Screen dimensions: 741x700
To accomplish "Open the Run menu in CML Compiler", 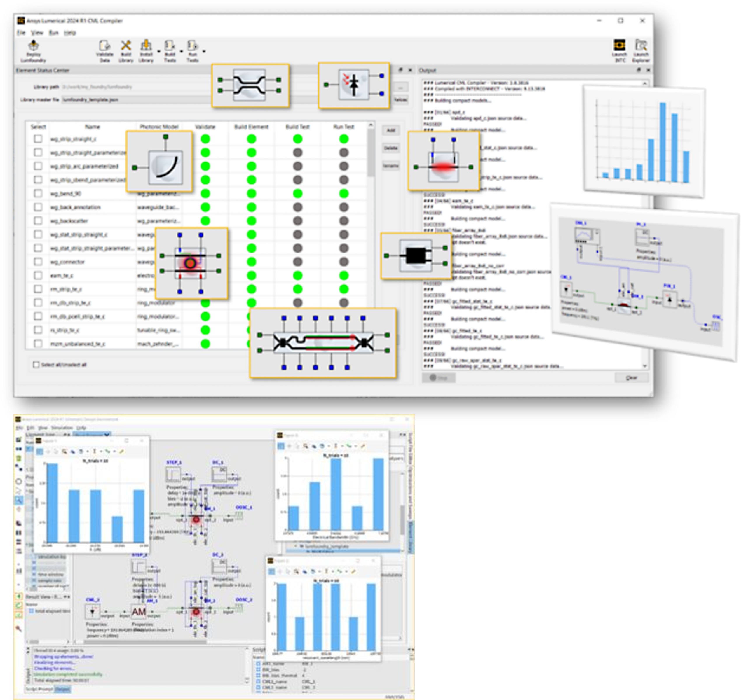I will click(54, 33).
